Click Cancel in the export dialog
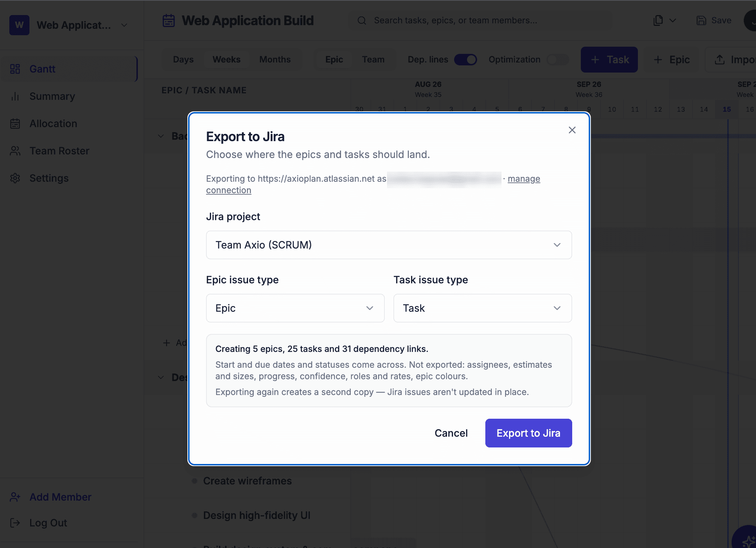 coord(451,433)
